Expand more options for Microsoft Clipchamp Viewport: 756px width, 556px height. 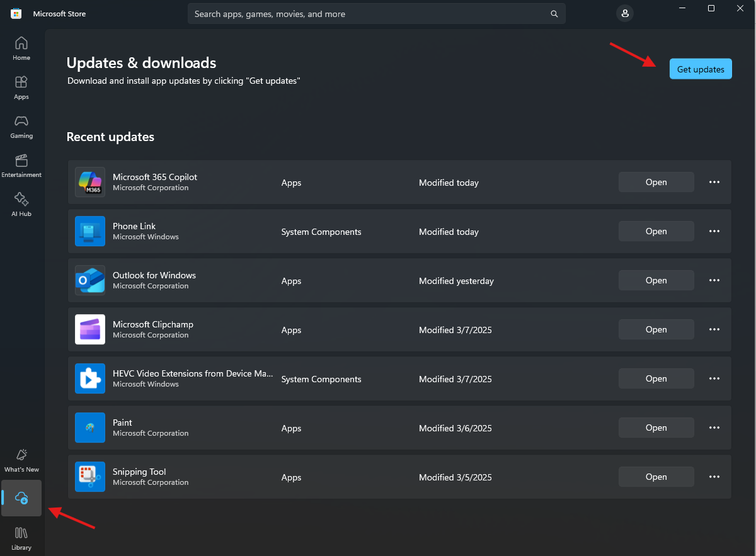click(714, 329)
